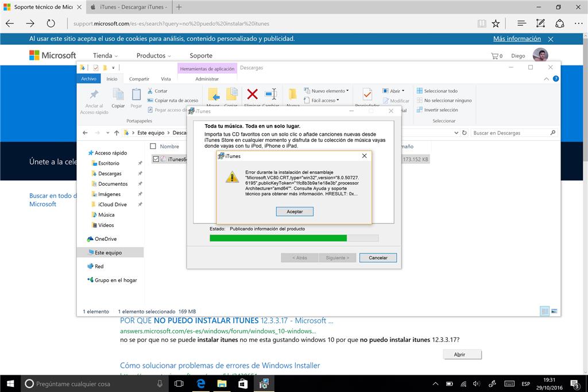Screen dimensions: 588x392
Task: Click the Propiedades checkmark icon
Action: pyautogui.click(x=367, y=94)
